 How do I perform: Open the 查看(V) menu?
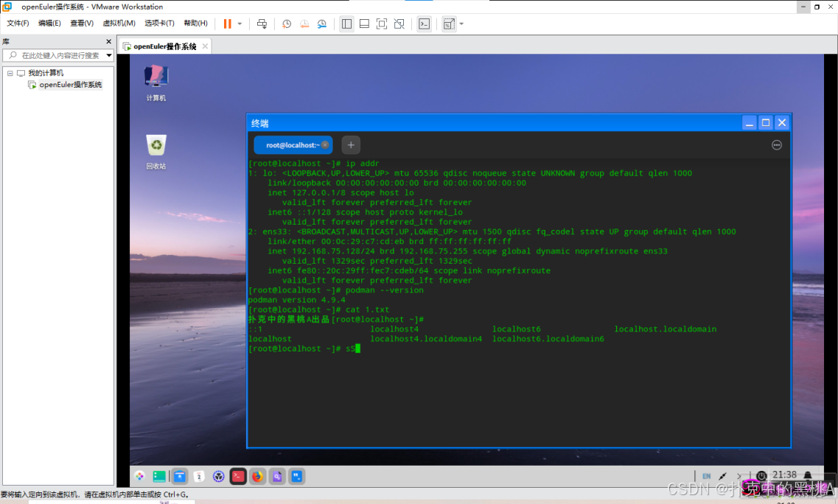pyautogui.click(x=82, y=24)
